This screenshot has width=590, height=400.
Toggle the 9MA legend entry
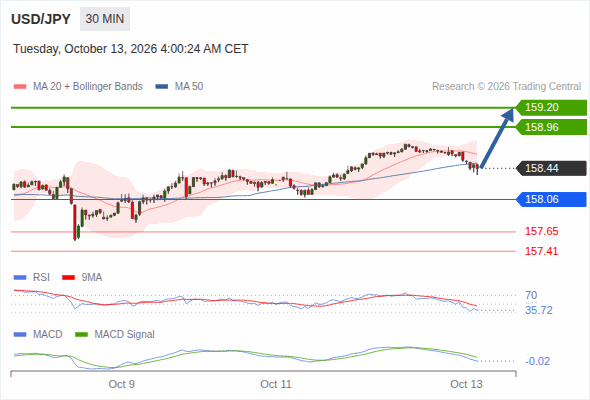82,277
